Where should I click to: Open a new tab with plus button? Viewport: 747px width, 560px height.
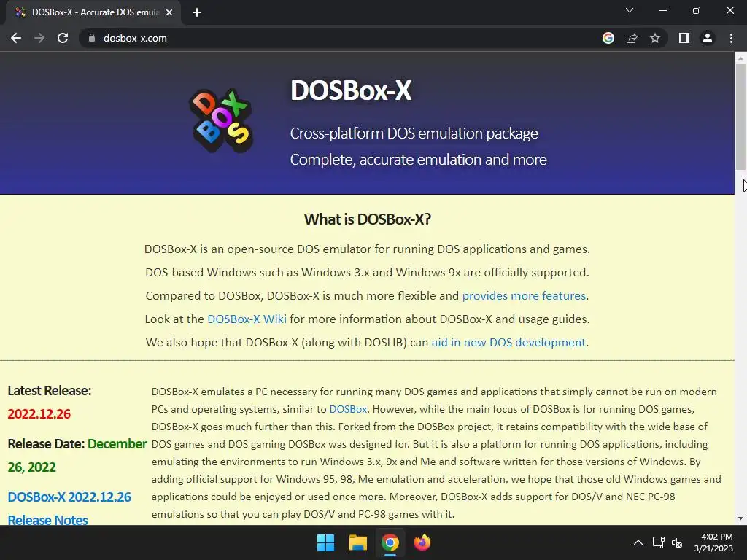197,12
